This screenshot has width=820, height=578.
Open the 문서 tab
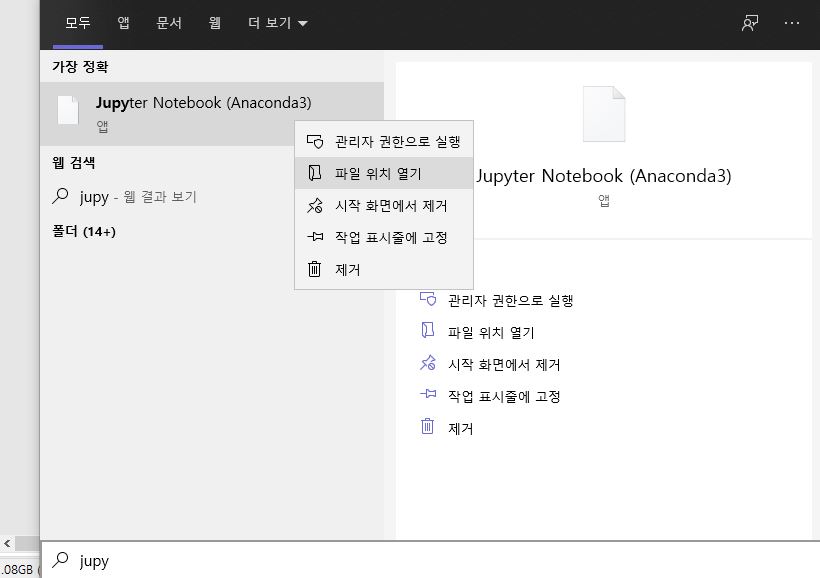168,23
